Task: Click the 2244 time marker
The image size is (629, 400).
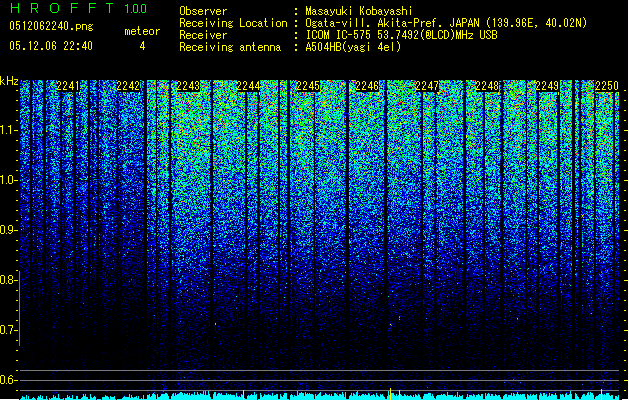Action: (x=248, y=86)
